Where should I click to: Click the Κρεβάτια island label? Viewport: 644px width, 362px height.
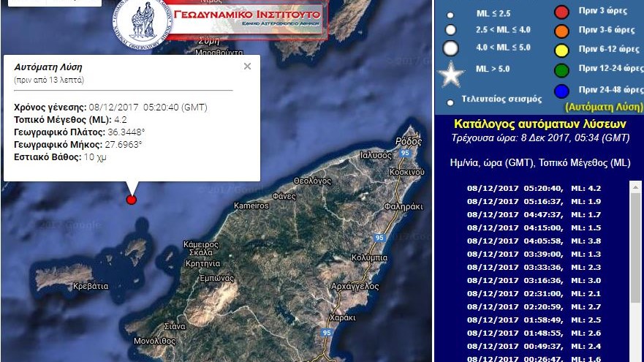91,286
